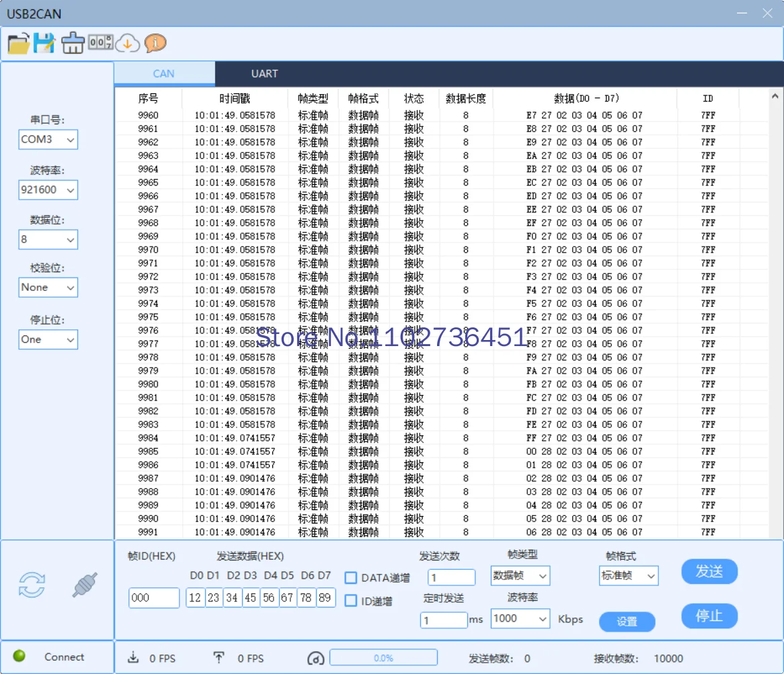Enable the ID递增 checkbox
Viewport: 784px width, 674px height.
351,601
